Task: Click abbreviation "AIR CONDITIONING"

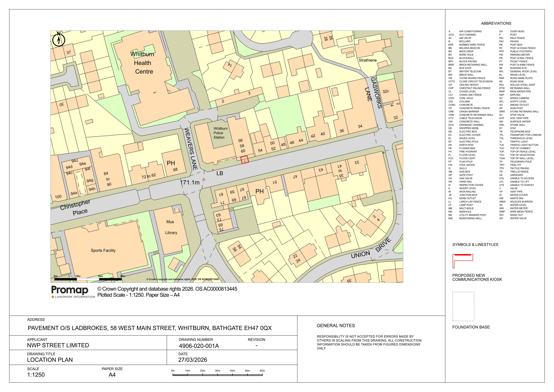Action: coord(470,31)
